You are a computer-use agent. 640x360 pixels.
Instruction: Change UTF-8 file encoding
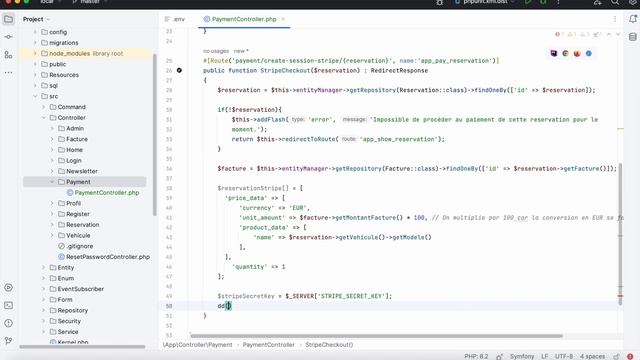(564, 357)
